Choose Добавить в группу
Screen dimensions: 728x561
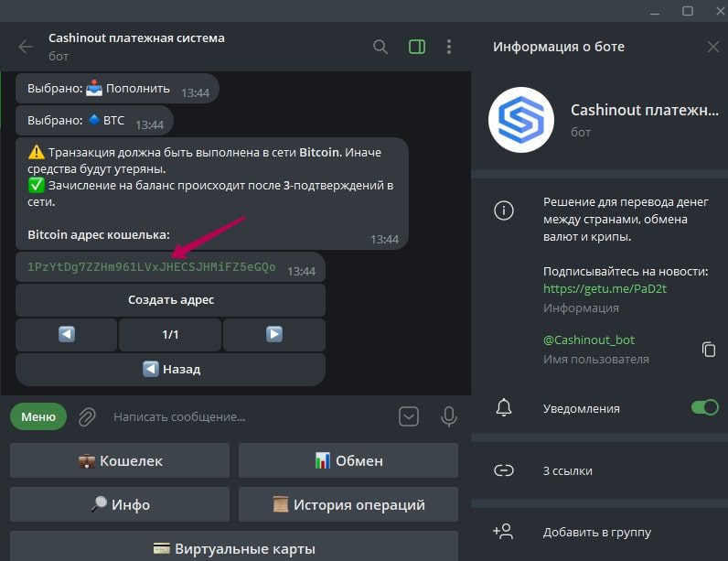coord(599,532)
